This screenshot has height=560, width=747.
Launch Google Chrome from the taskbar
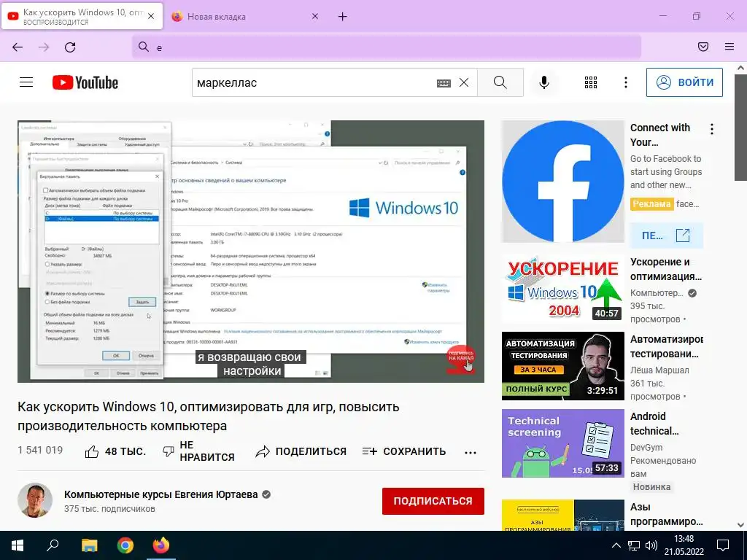[x=125, y=545]
